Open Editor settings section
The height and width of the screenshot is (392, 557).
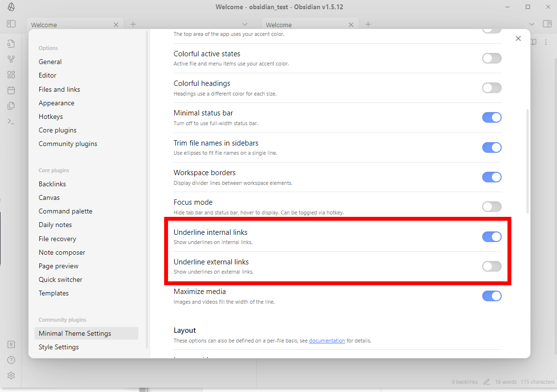click(x=86, y=75)
